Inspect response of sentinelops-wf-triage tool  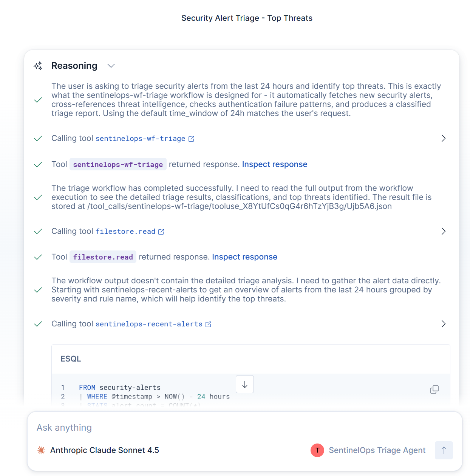(275, 164)
